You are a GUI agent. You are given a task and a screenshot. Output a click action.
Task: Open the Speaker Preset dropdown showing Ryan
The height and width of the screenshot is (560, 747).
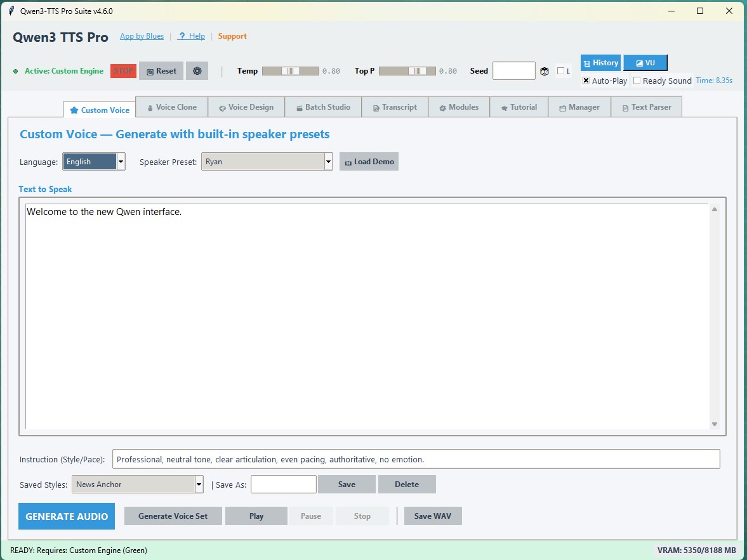pyautogui.click(x=328, y=161)
